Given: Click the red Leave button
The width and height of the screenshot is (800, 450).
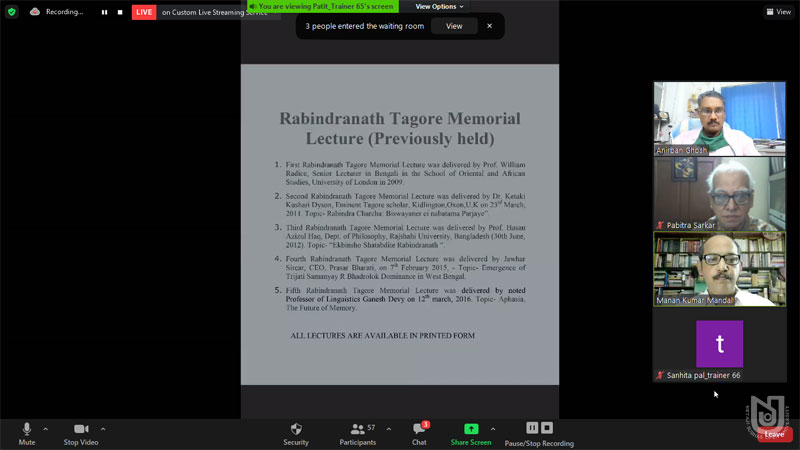Looking at the screenshot, I should pos(774,435).
